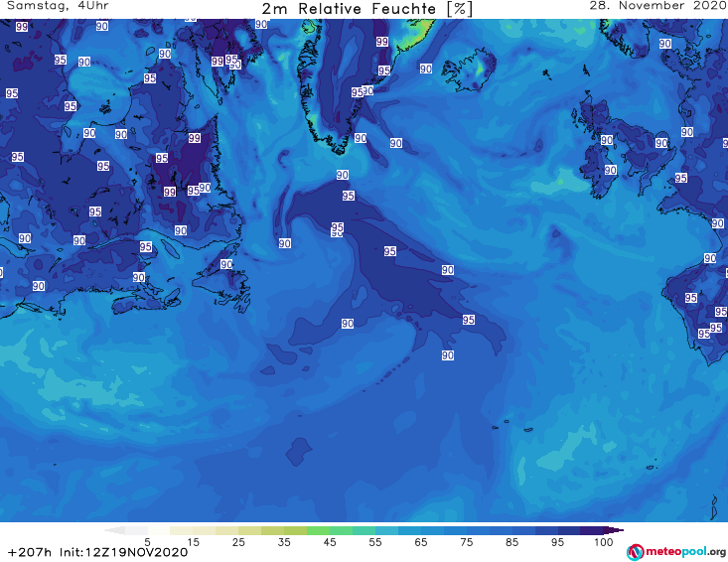Image resolution: width=728 pixels, height=562 pixels.
Task: Click the 99 contour label on Greenland
Action: pos(382,42)
